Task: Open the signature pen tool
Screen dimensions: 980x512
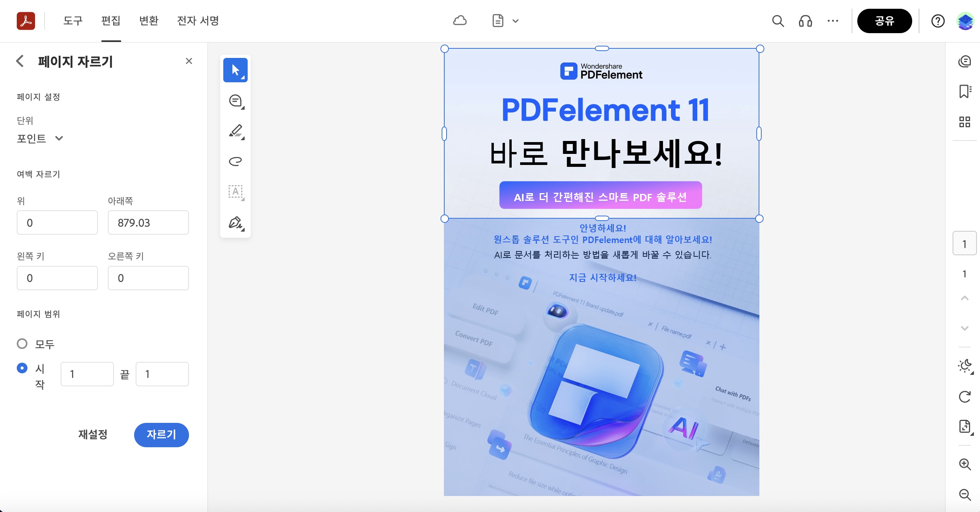Action: (x=235, y=223)
